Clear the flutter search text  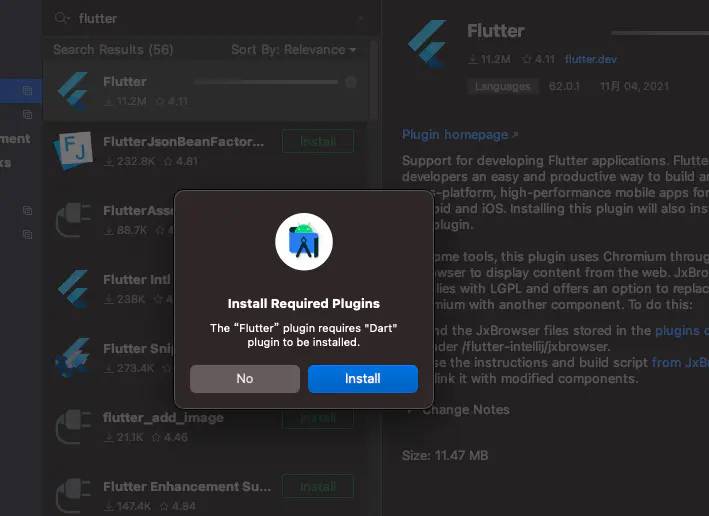[x=361, y=19]
